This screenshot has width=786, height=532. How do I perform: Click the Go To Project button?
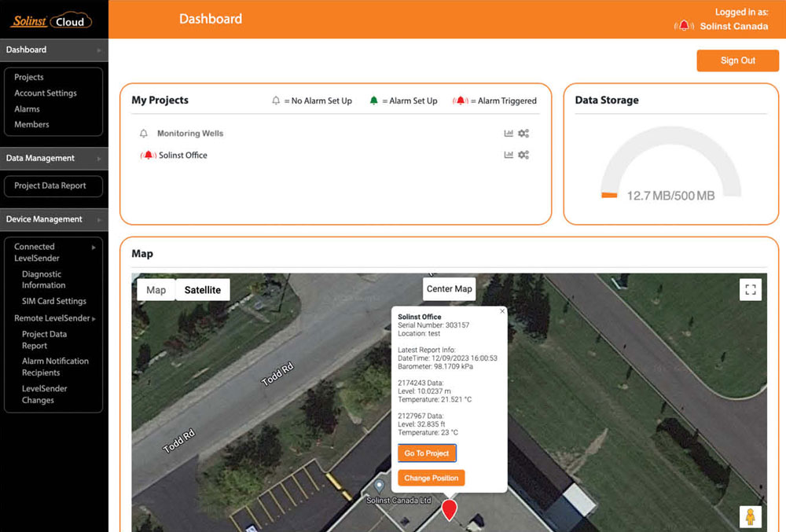click(x=427, y=453)
